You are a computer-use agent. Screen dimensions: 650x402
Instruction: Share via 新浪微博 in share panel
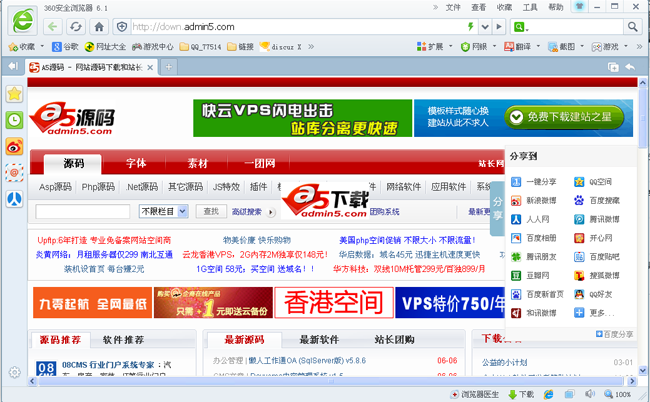coord(534,201)
